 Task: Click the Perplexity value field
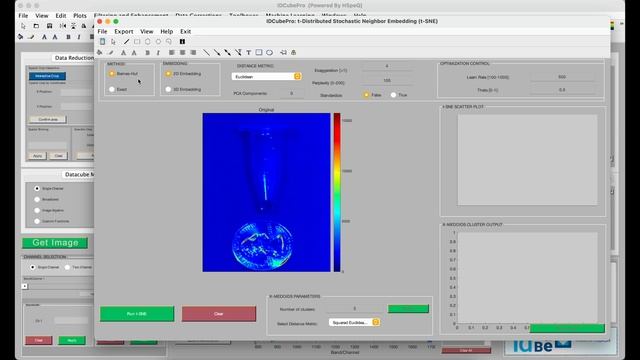(387, 81)
